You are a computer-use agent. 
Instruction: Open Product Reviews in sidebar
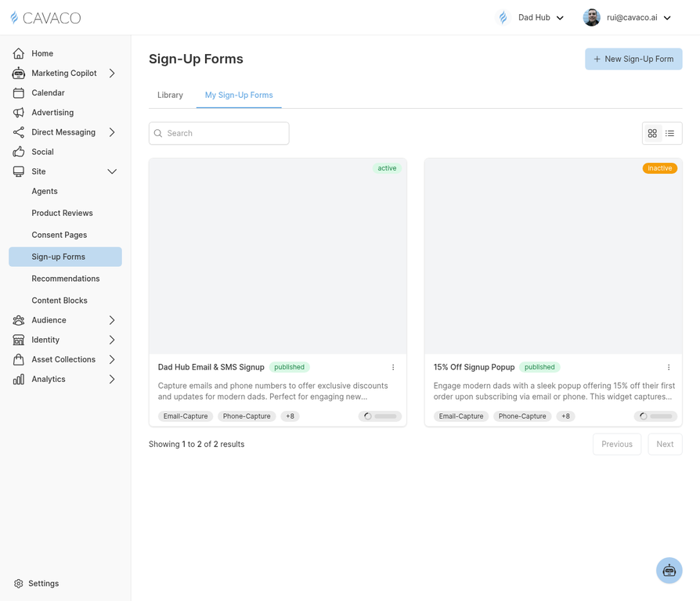click(x=62, y=213)
